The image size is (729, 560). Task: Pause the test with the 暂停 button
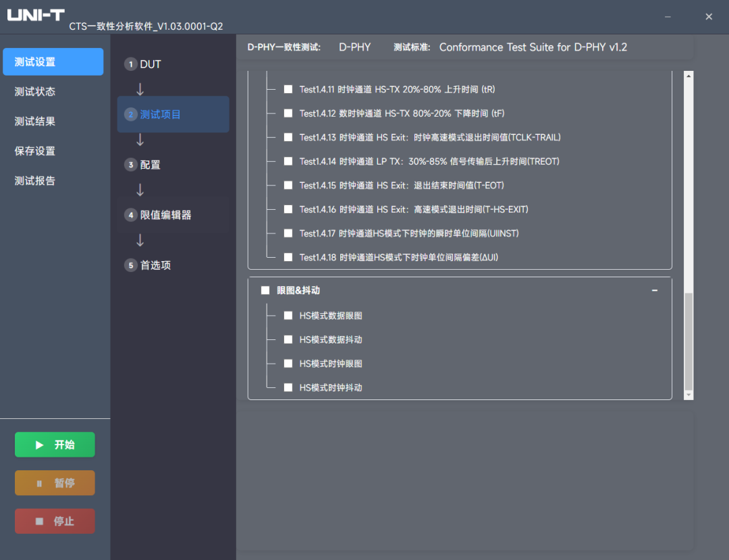click(x=55, y=483)
